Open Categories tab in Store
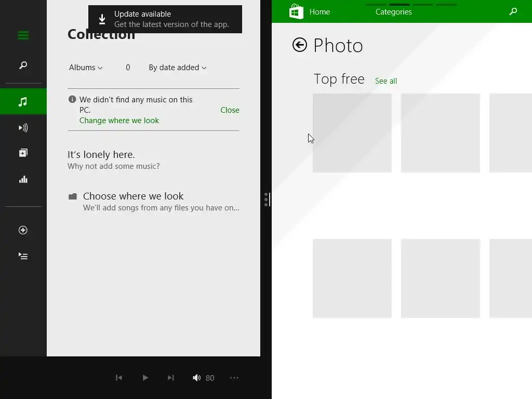Viewport: 532px width, 399px height. point(394,12)
